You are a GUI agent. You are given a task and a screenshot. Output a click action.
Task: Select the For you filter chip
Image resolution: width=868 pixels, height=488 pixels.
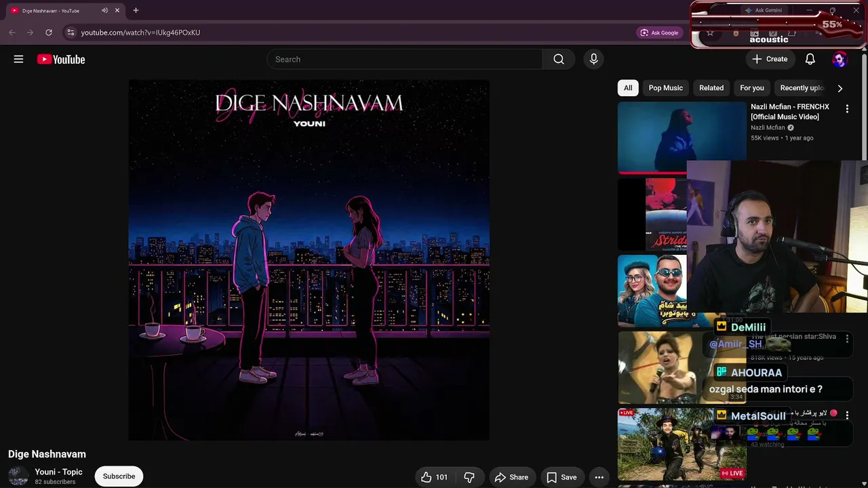click(752, 88)
